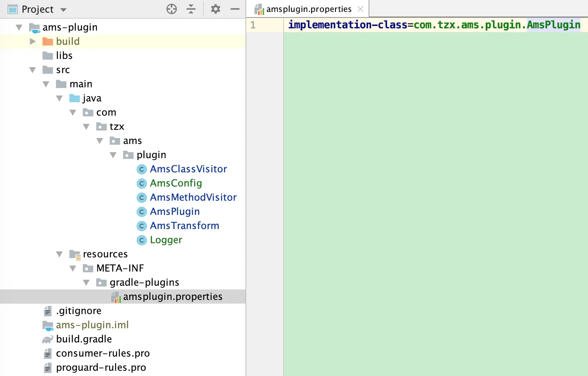588x376 pixels.
Task: Click the resources folder icon
Action: click(75, 255)
